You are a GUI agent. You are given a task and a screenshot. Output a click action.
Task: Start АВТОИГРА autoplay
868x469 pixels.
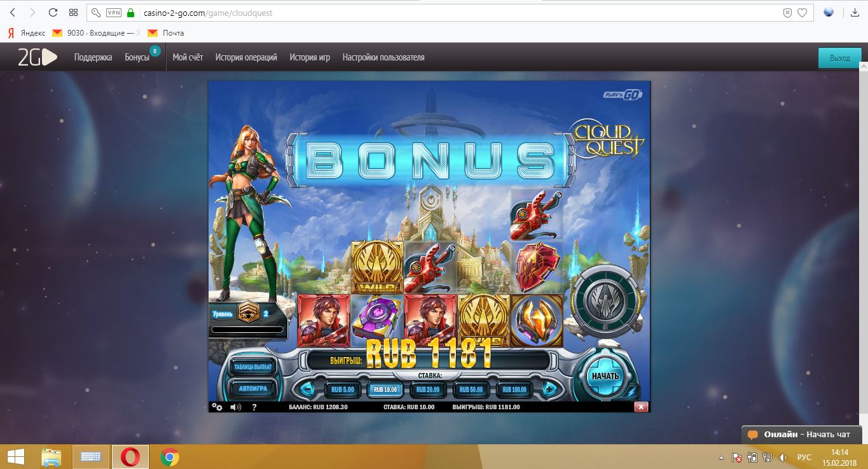pos(252,388)
